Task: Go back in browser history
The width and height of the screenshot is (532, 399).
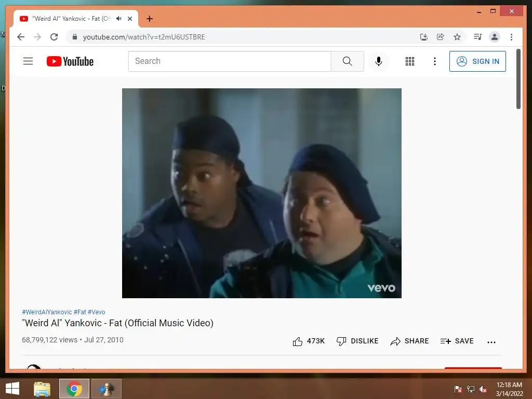Action: coord(21,37)
